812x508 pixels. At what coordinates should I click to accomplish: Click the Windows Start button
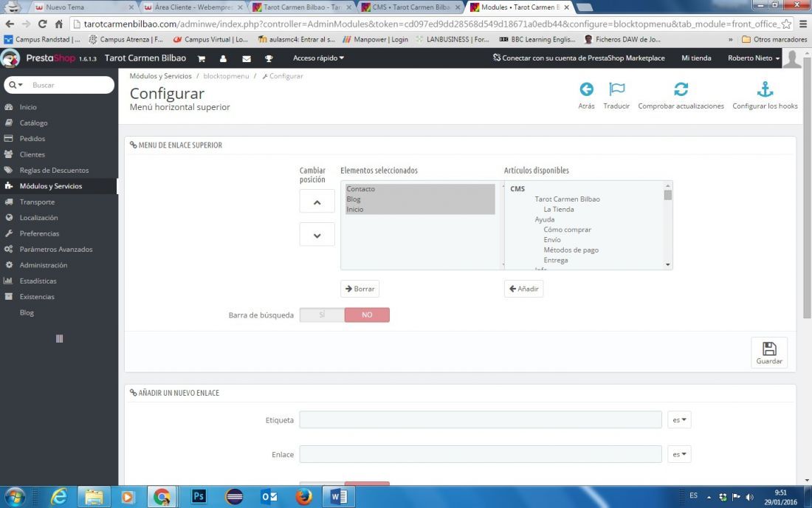click(14, 497)
